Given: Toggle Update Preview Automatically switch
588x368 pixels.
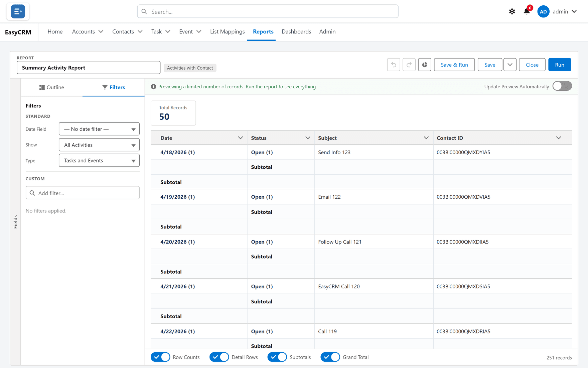Looking at the screenshot, I should (x=562, y=86).
